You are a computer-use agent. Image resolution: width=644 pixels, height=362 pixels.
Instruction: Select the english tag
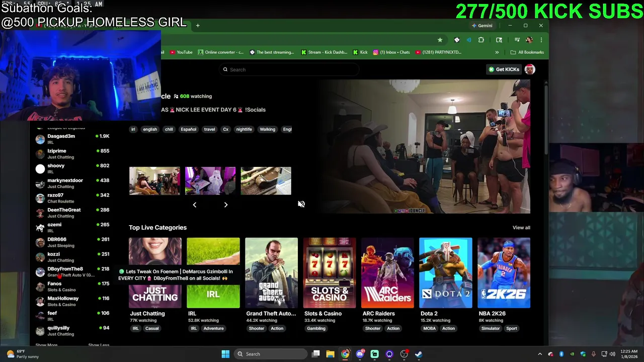point(150,129)
